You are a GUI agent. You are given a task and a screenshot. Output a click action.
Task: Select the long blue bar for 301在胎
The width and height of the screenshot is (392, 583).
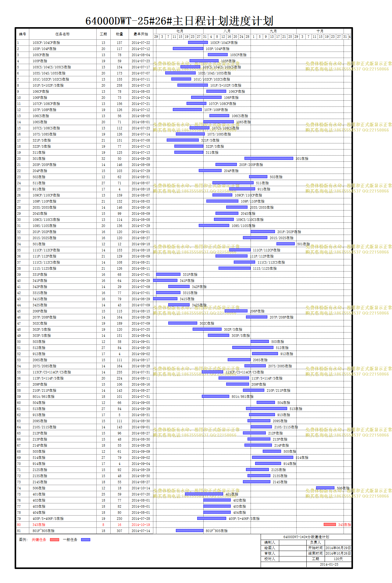269,158
